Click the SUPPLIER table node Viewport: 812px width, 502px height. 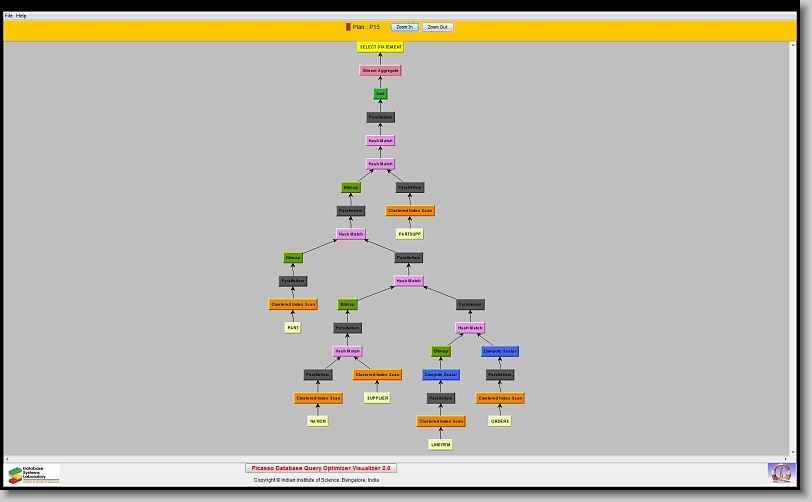tap(377, 398)
